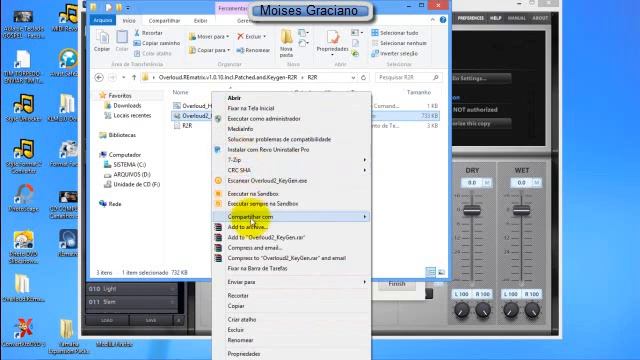Switch to the Compartilhar tab
The image size is (640, 360).
[x=164, y=20]
